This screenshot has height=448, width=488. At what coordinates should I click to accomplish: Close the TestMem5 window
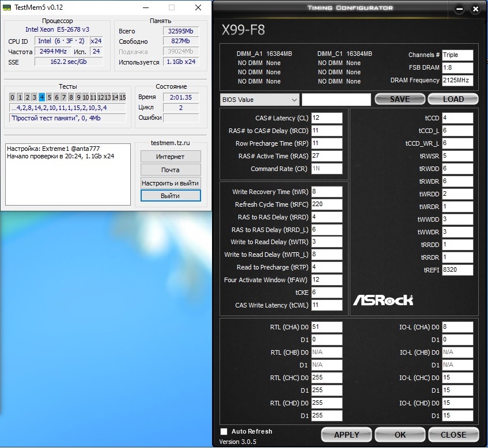tap(198, 7)
